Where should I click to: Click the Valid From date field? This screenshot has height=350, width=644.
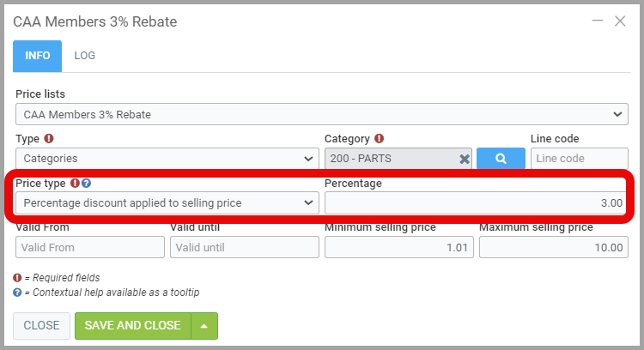click(89, 247)
